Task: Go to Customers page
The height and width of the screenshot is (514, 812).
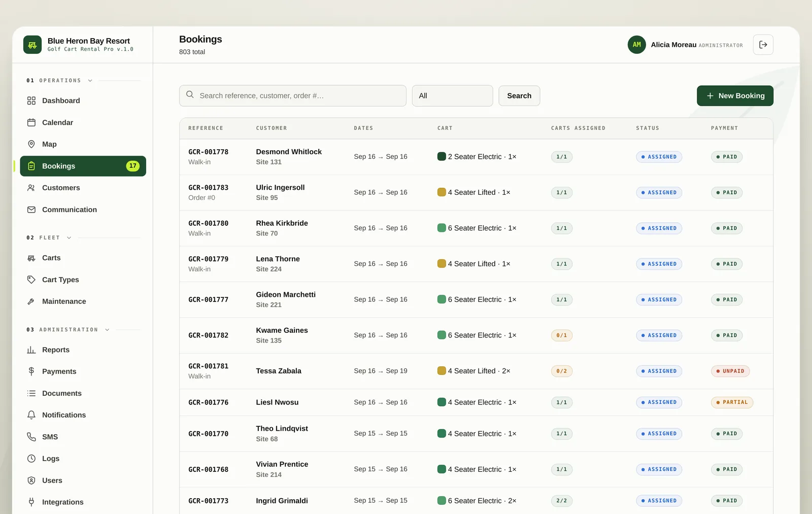Action: pyautogui.click(x=83, y=188)
